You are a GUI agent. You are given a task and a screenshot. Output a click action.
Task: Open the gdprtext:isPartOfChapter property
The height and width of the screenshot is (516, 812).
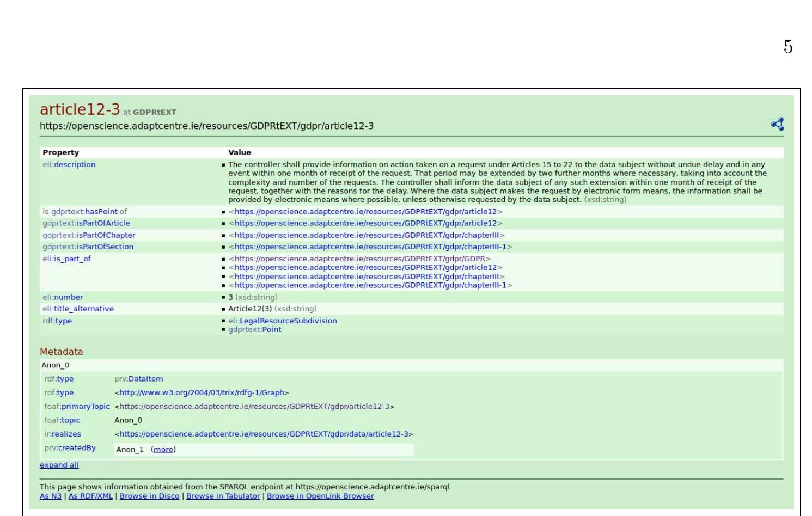[x=106, y=235]
